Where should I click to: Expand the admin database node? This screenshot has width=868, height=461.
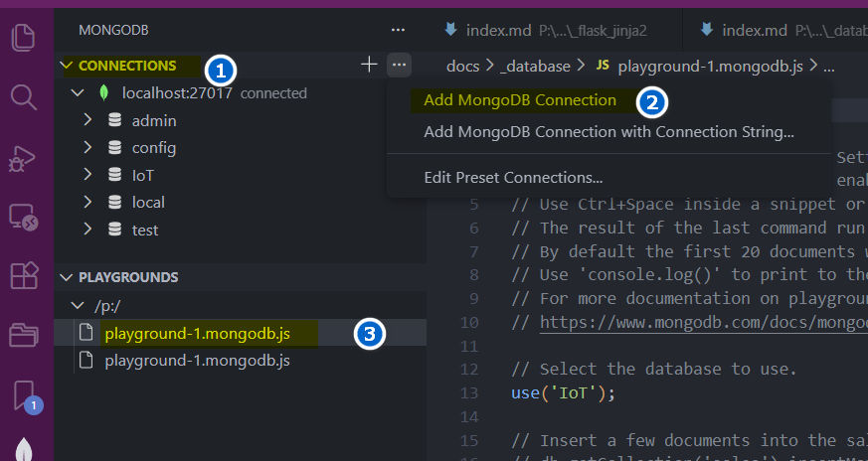[88, 120]
